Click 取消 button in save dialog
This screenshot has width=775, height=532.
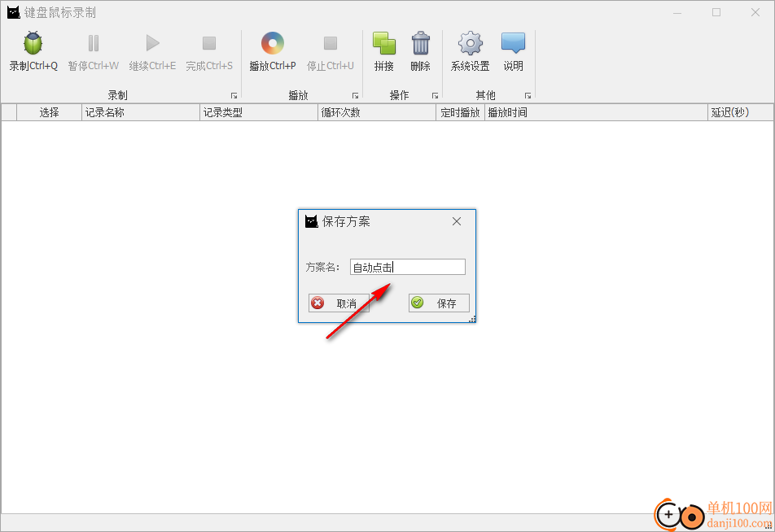coord(339,303)
